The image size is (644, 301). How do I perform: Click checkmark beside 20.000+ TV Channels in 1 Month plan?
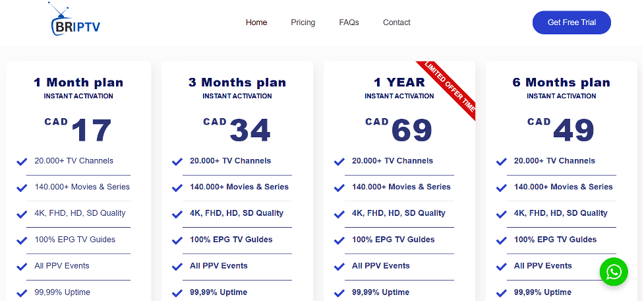(22, 162)
